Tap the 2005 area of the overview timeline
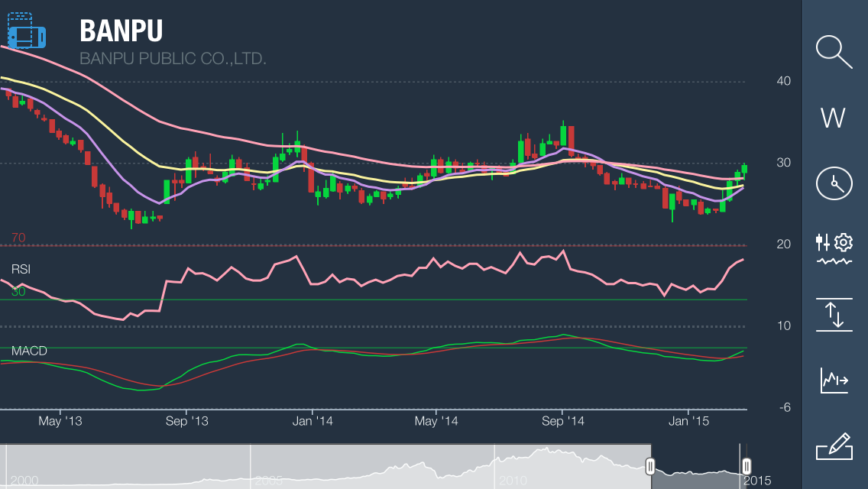 pos(269,480)
